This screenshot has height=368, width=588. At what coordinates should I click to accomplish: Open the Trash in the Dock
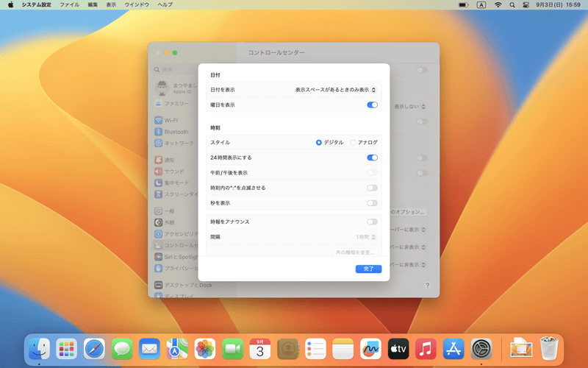(x=549, y=349)
